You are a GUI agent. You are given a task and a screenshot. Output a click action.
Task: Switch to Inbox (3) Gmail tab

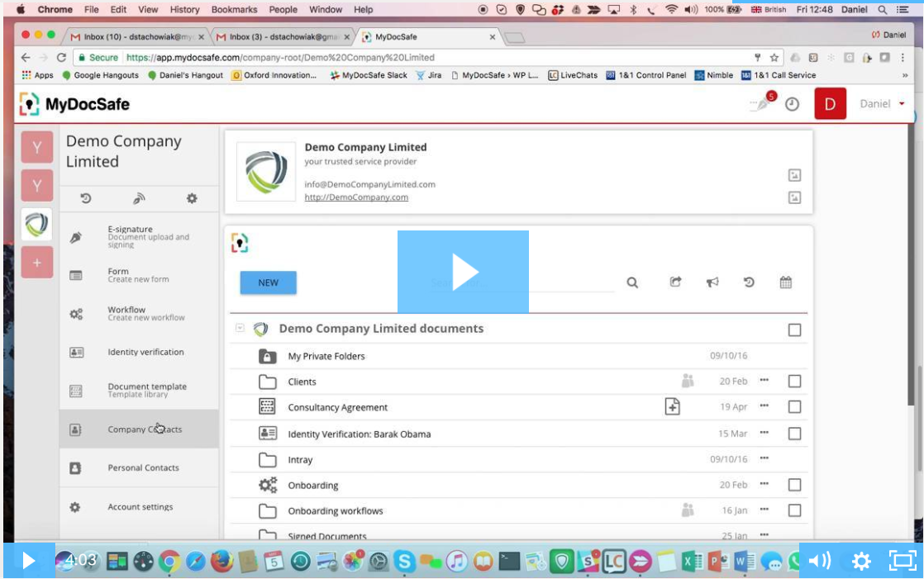tap(283, 36)
